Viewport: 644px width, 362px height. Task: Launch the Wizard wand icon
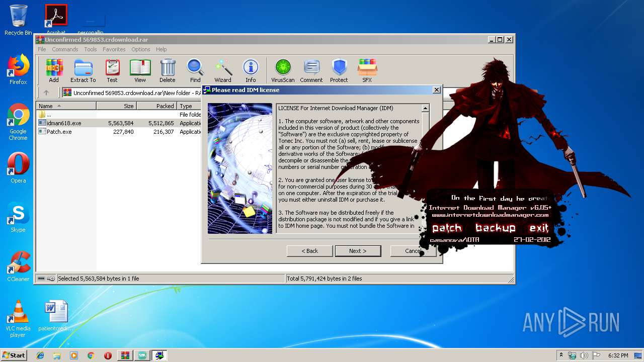click(x=223, y=70)
